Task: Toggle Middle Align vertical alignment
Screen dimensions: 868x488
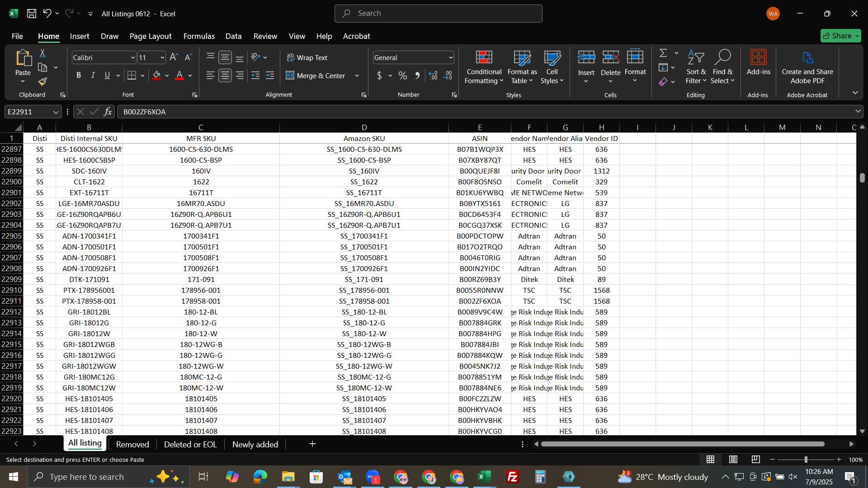Action: (x=225, y=57)
